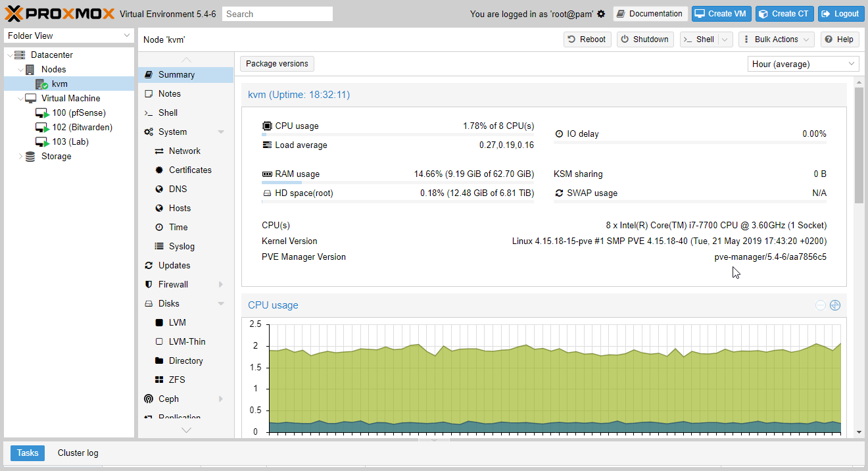The image size is (868, 471).
Task: Click the Reboot button
Action: point(587,39)
